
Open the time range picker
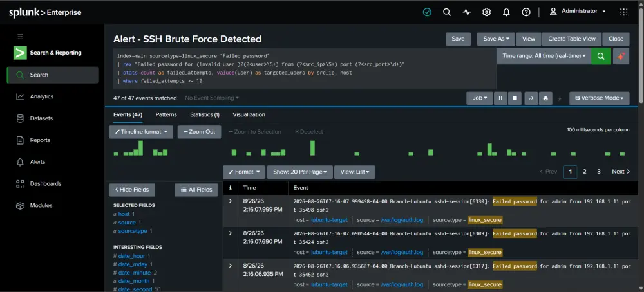click(544, 56)
